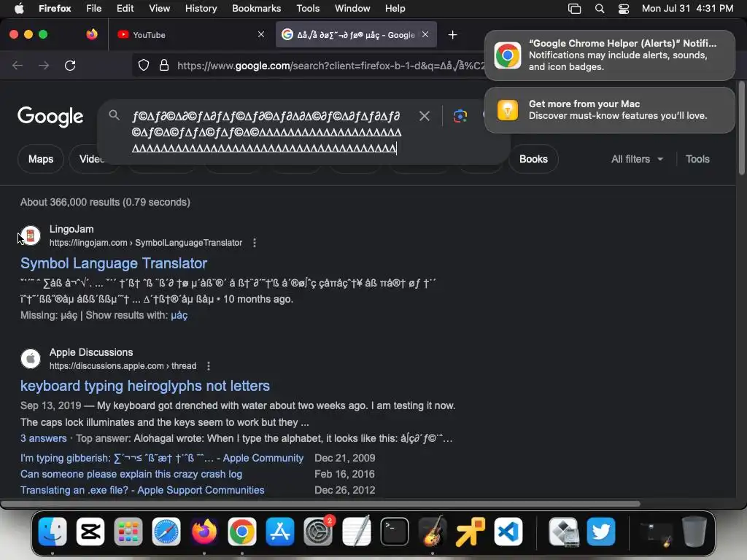Image resolution: width=747 pixels, height=560 pixels.
Task: Open Firefox View pinned tab icon
Action: 92,34
